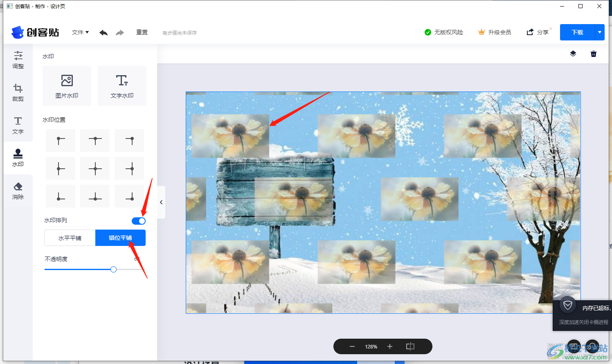Set watermark position to bottom-right
This screenshot has width=612, height=364.
point(129,196)
